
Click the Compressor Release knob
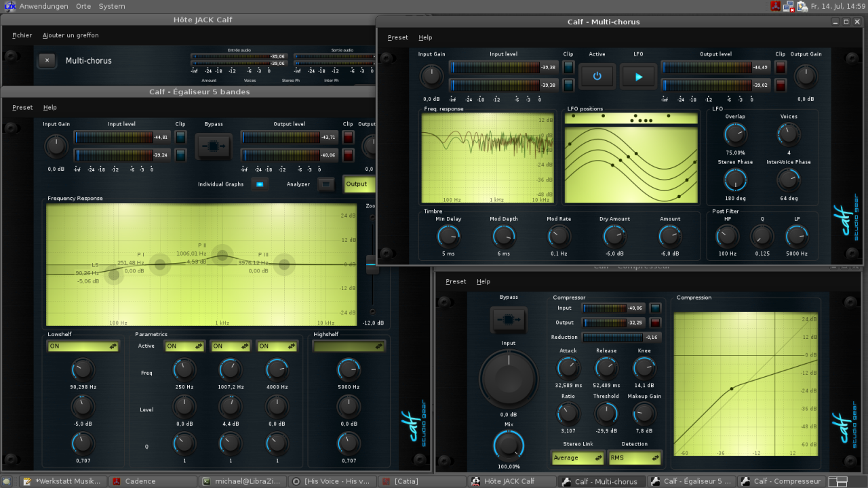point(606,368)
